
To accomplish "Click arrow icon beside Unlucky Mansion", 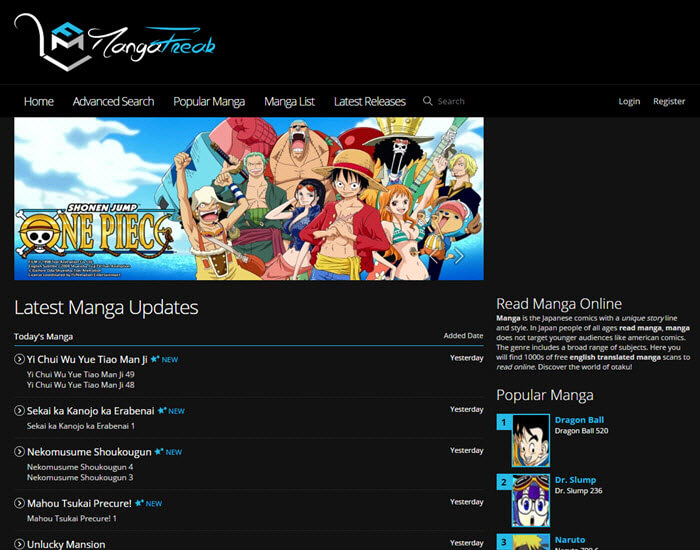I will point(19,544).
